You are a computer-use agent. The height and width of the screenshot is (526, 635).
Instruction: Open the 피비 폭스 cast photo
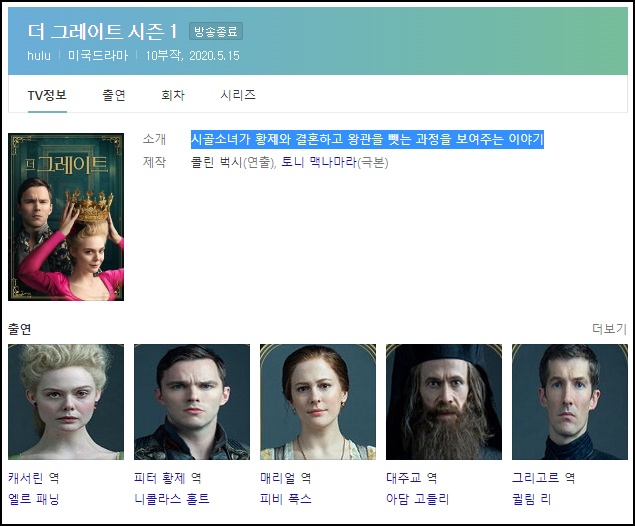(x=318, y=402)
